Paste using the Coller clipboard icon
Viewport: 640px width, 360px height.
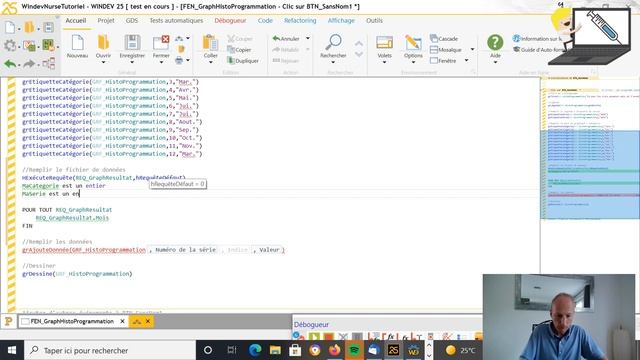pyautogui.click(x=211, y=42)
